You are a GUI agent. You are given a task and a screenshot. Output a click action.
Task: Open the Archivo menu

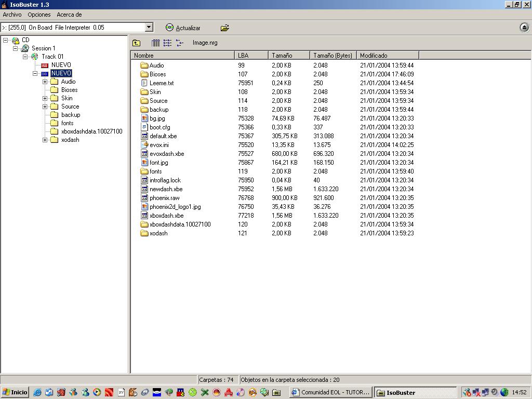pyautogui.click(x=12, y=15)
